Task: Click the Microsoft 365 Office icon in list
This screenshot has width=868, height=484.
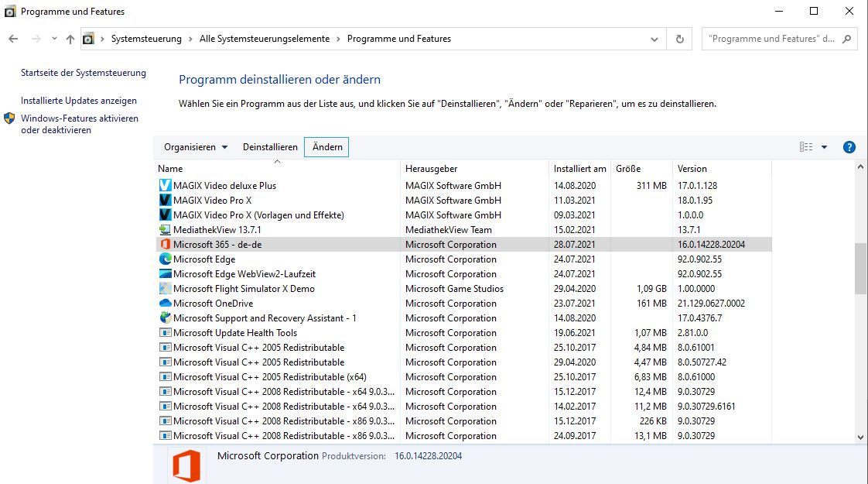Action: (165, 244)
